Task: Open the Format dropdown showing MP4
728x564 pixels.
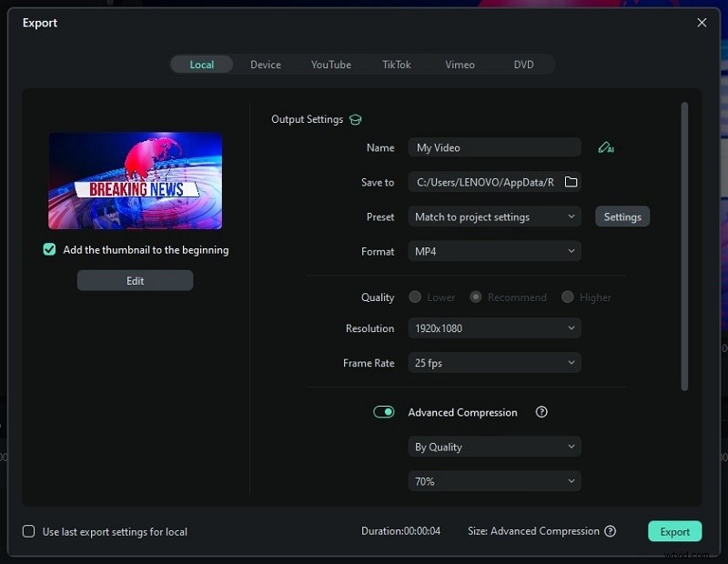Action: (494, 251)
